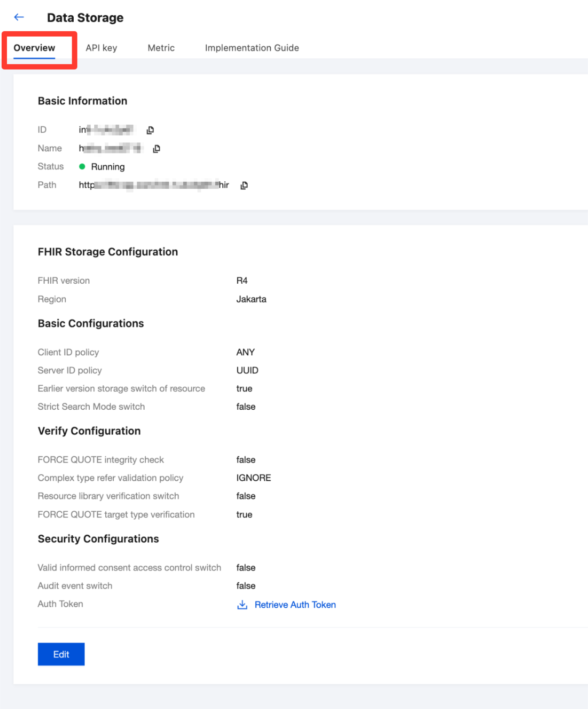Click the Data Storage page title
The image size is (588, 709).
click(x=85, y=18)
